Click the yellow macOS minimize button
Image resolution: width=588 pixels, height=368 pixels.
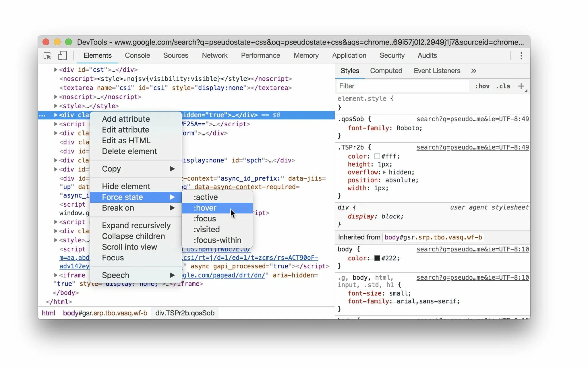click(57, 42)
